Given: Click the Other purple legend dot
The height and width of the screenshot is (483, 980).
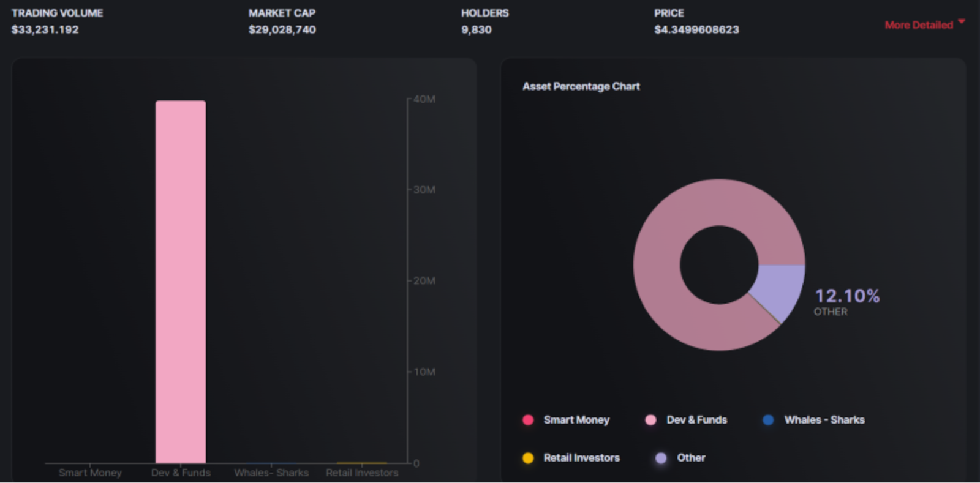Looking at the screenshot, I should (x=661, y=458).
